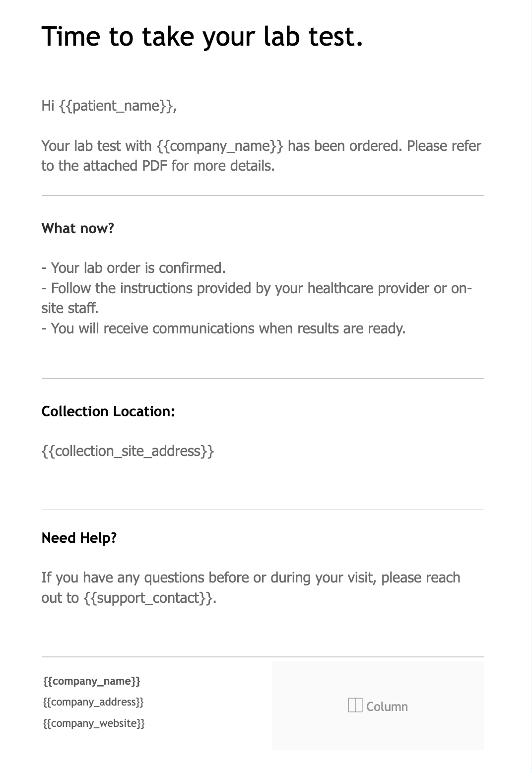
Task: Click the {{collection_site_address}} placeholder text
Action: point(128,451)
